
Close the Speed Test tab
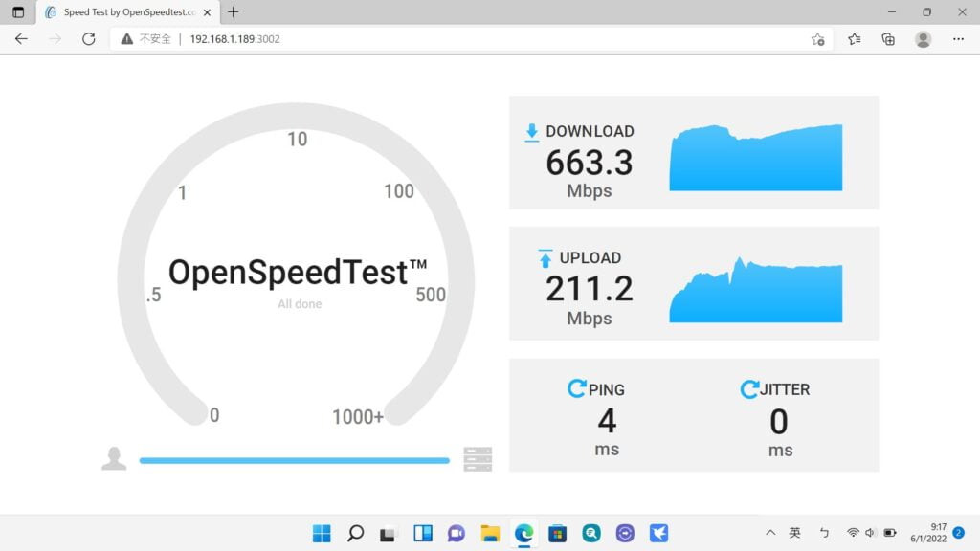(x=207, y=11)
